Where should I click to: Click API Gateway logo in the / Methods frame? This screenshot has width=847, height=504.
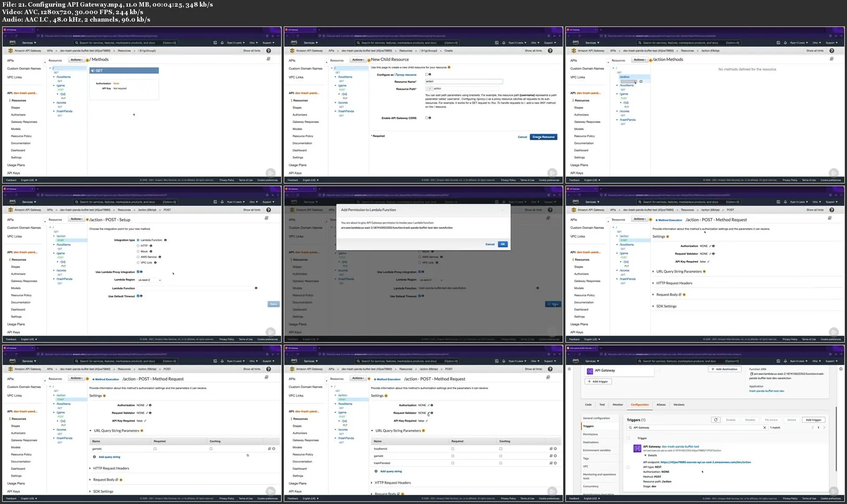point(11,51)
